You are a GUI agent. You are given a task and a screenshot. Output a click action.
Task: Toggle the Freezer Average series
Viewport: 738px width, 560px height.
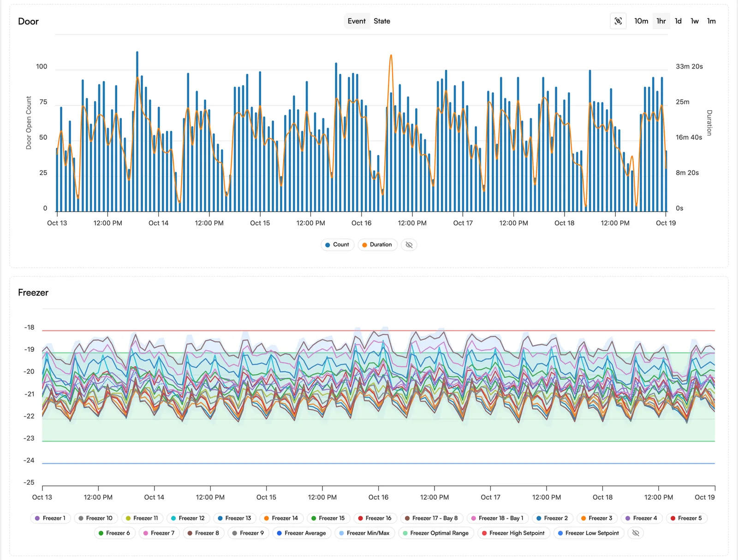(302, 533)
